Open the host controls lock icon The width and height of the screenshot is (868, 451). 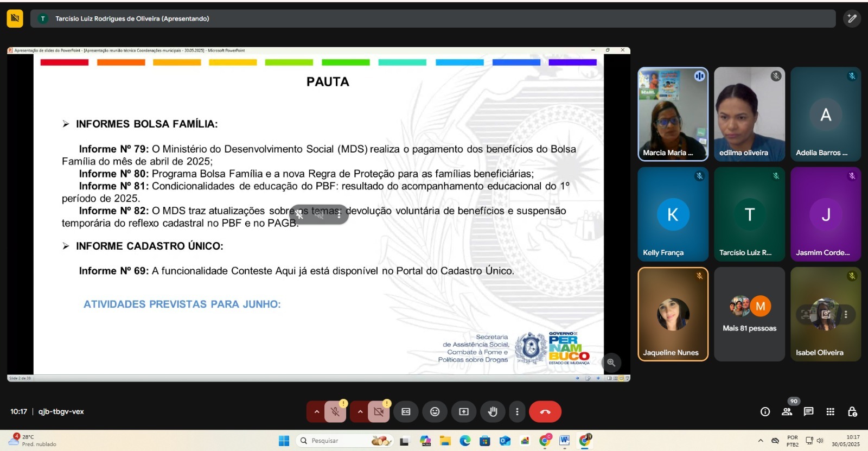[x=852, y=412]
